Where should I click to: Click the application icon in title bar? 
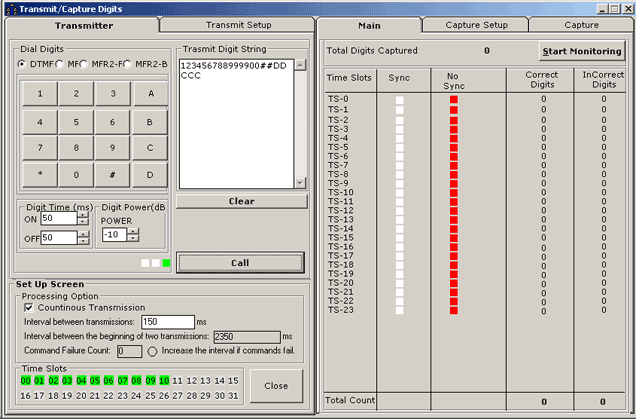coord(9,8)
